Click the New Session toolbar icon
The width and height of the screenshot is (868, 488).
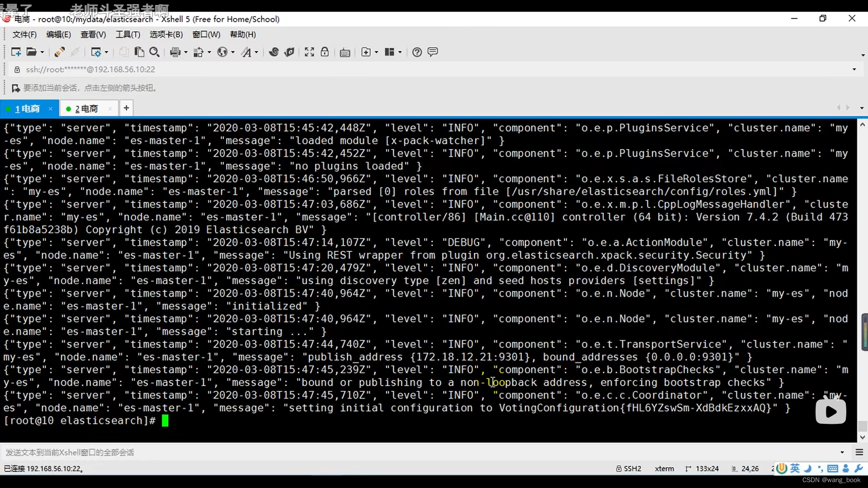16,52
